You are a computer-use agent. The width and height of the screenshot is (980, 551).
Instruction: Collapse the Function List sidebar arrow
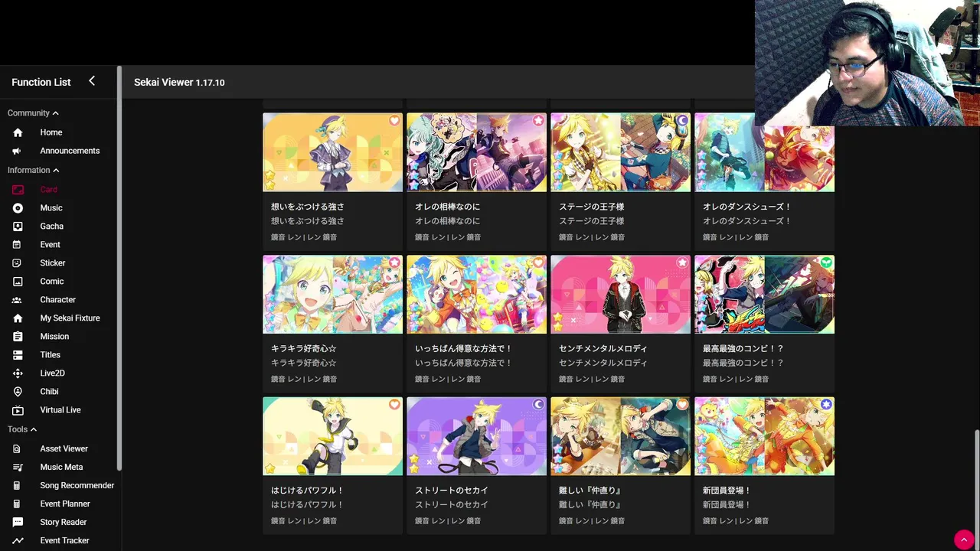(92, 81)
